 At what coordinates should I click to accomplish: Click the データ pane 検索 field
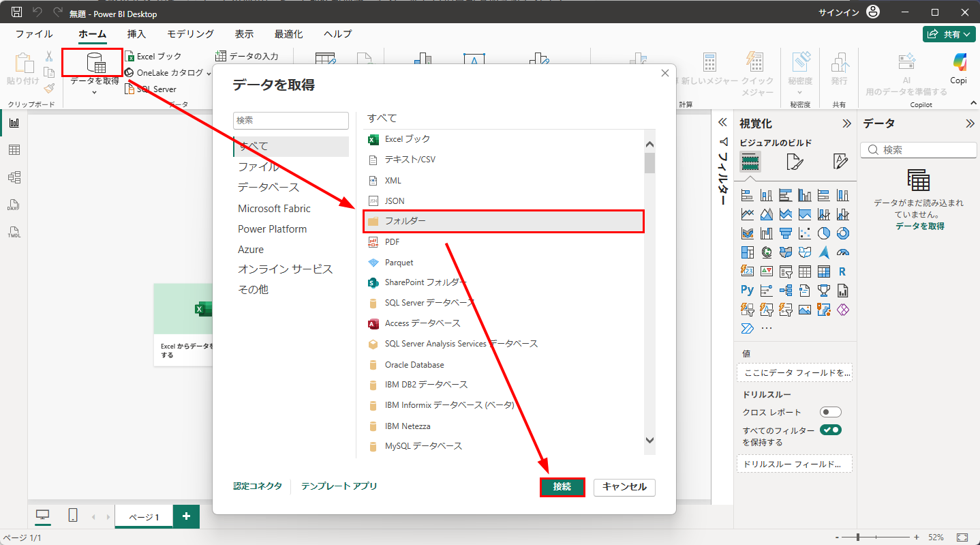(x=919, y=149)
